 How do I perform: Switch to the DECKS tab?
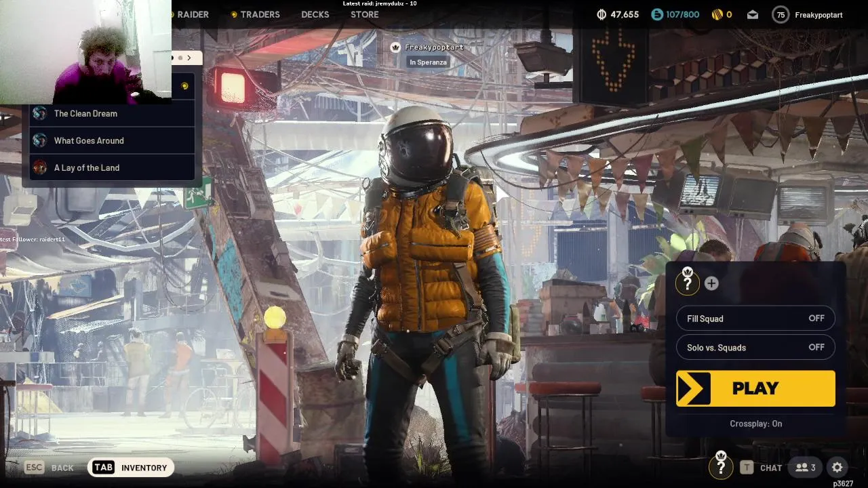coord(315,14)
